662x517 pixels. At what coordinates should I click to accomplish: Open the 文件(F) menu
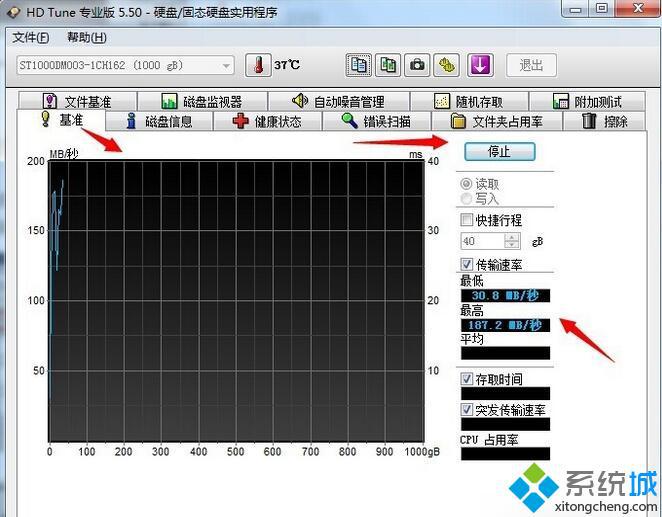click(30, 38)
